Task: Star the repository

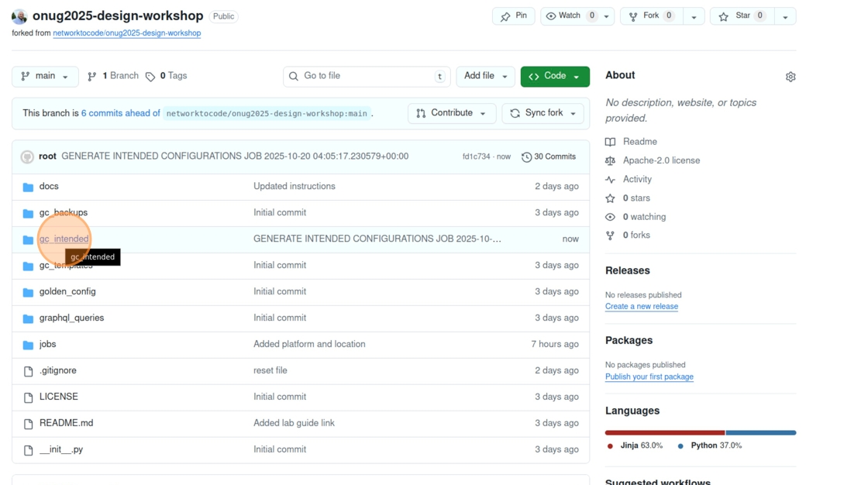Action: click(x=742, y=16)
